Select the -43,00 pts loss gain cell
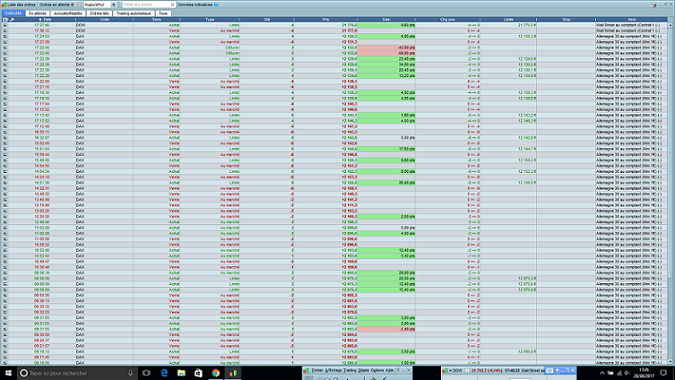 tap(386, 47)
